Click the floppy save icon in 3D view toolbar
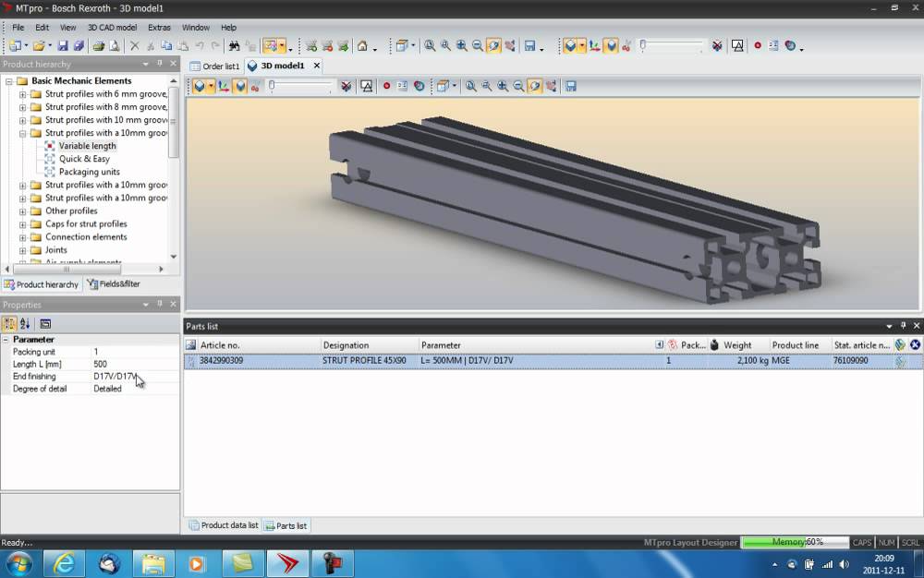 570,87
